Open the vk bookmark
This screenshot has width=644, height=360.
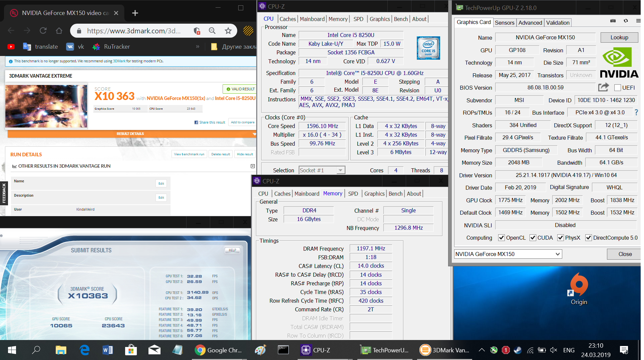pos(75,47)
